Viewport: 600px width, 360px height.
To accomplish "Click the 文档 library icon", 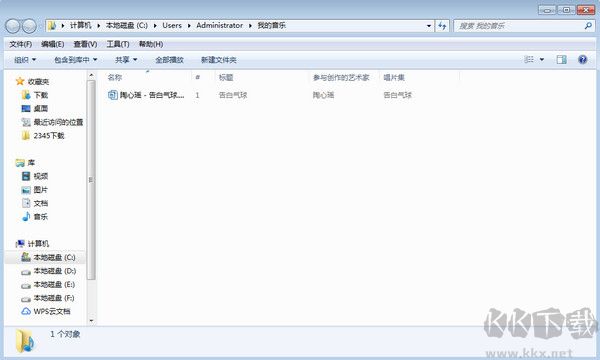I will pos(26,203).
